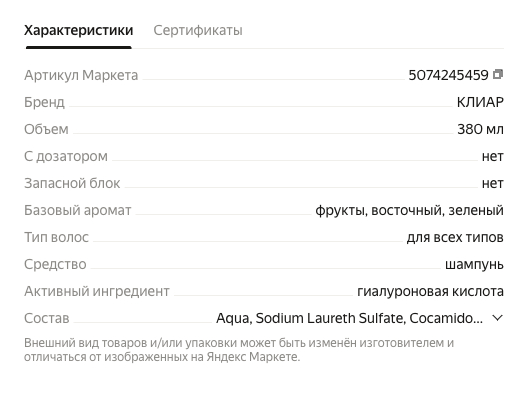
Task: Click the фрукты, восточный, зеленый aroma value
Action: 409,210
